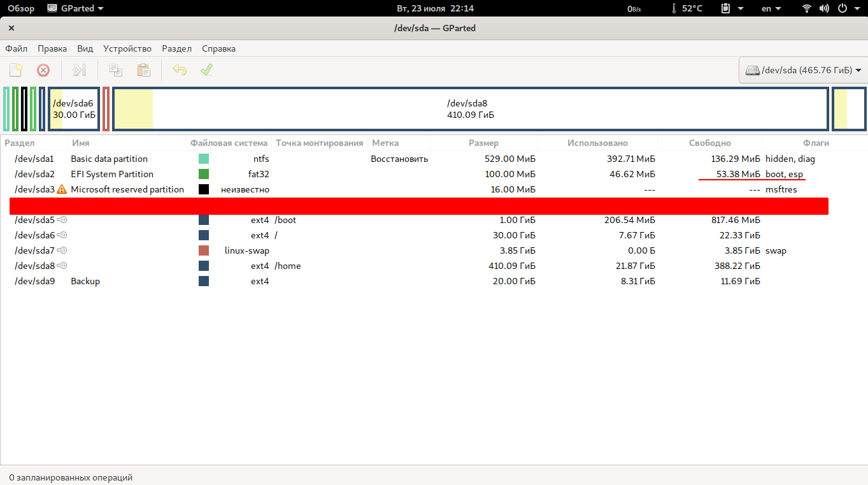Click the boot, esp flags cell
The image size is (868, 485).
[x=785, y=174]
